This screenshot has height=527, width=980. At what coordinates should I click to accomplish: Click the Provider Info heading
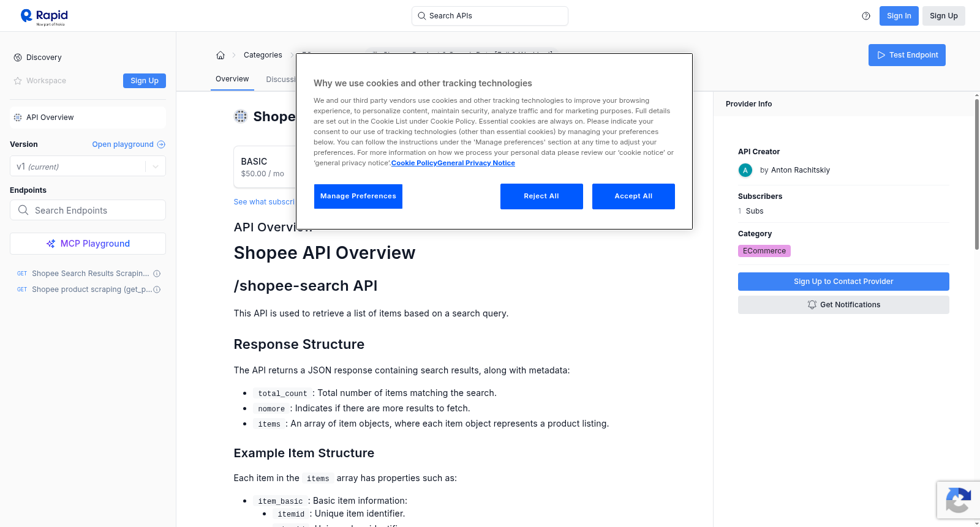click(x=748, y=104)
